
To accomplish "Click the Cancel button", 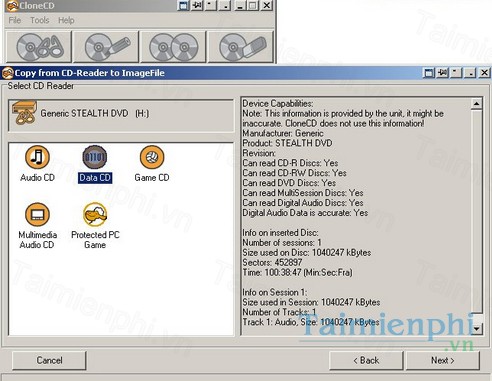I will tap(49, 360).
